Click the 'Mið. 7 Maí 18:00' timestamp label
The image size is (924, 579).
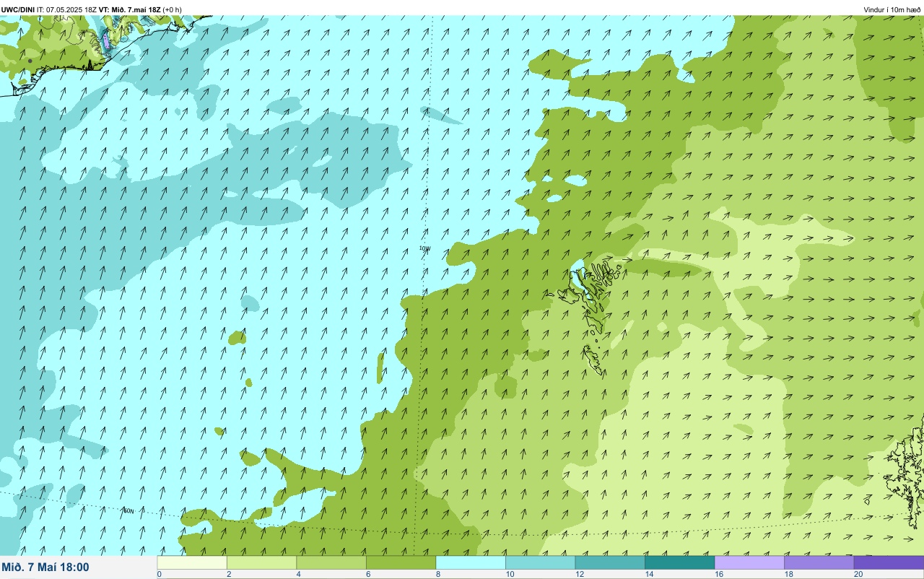click(x=45, y=567)
